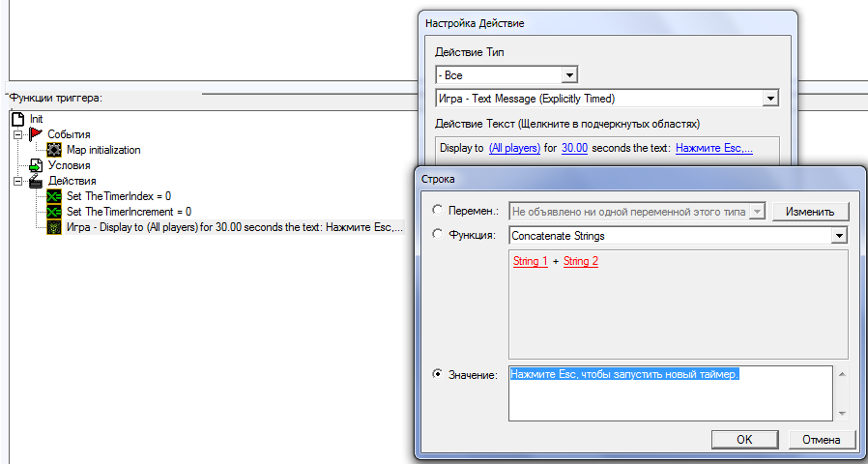Image resolution: width=868 pixels, height=464 pixels.
Task: Click the red flag События icon
Action: (x=36, y=134)
